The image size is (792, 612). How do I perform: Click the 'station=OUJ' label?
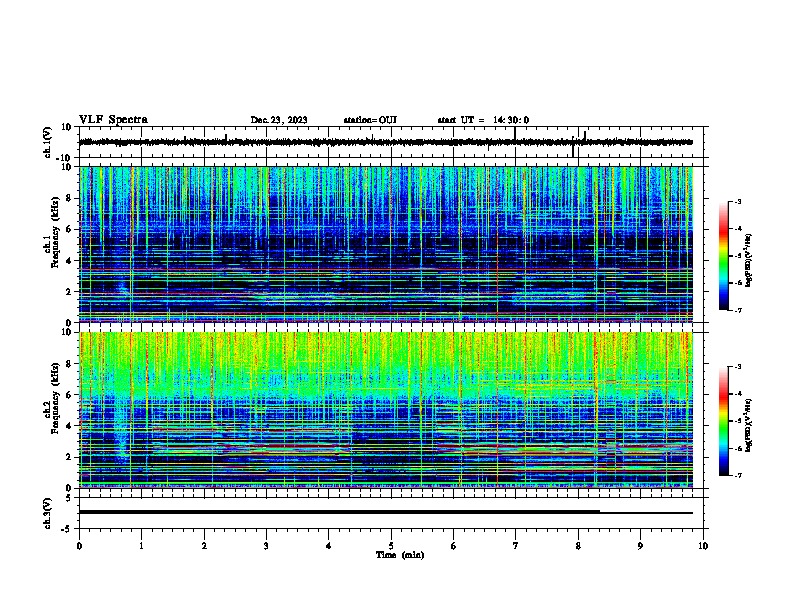click(370, 120)
